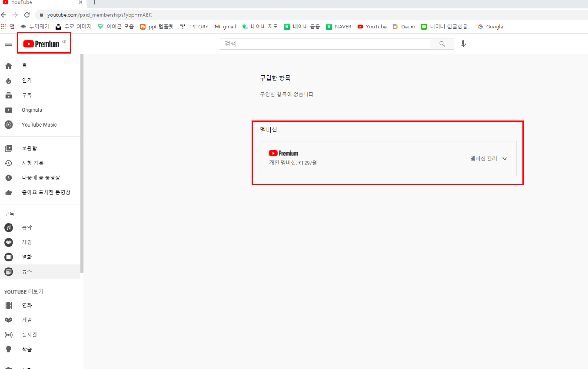The width and height of the screenshot is (588, 369).
Task: Click 구입한 항목이 없습니다 message
Action: tap(288, 94)
